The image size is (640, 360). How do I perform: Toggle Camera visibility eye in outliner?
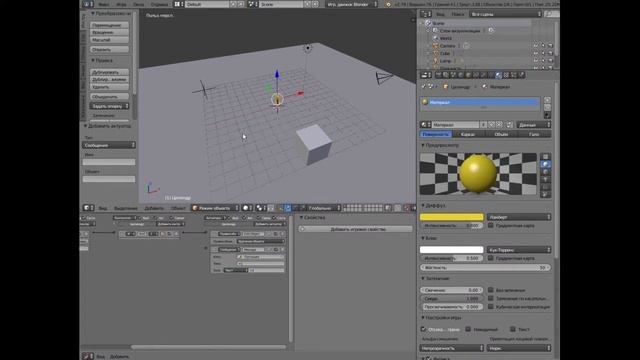click(536, 46)
